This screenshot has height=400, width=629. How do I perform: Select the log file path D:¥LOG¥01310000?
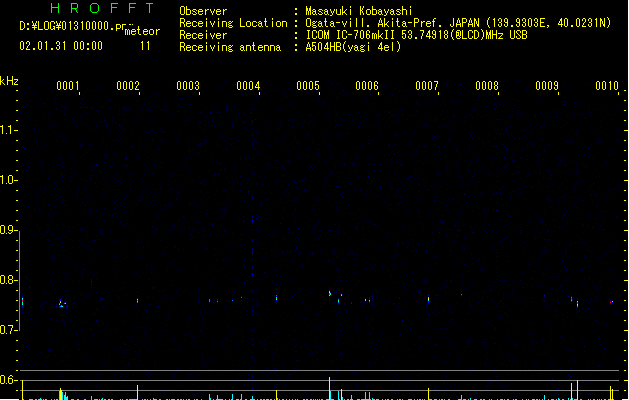[x=67, y=26]
